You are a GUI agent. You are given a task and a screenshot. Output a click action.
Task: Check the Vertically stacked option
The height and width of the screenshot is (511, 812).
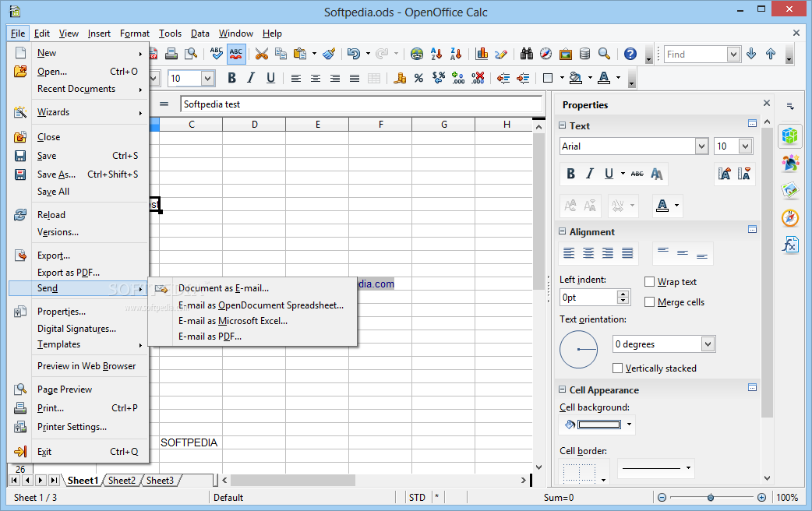click(x=617, y=368)
